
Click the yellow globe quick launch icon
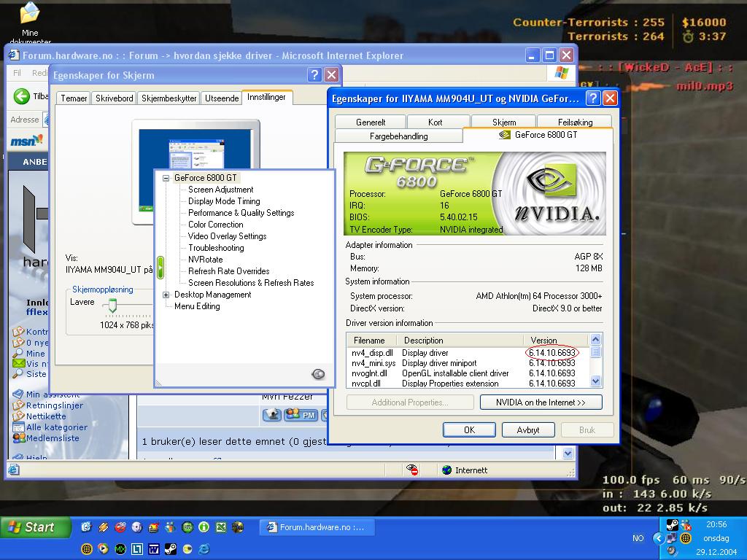86,549
